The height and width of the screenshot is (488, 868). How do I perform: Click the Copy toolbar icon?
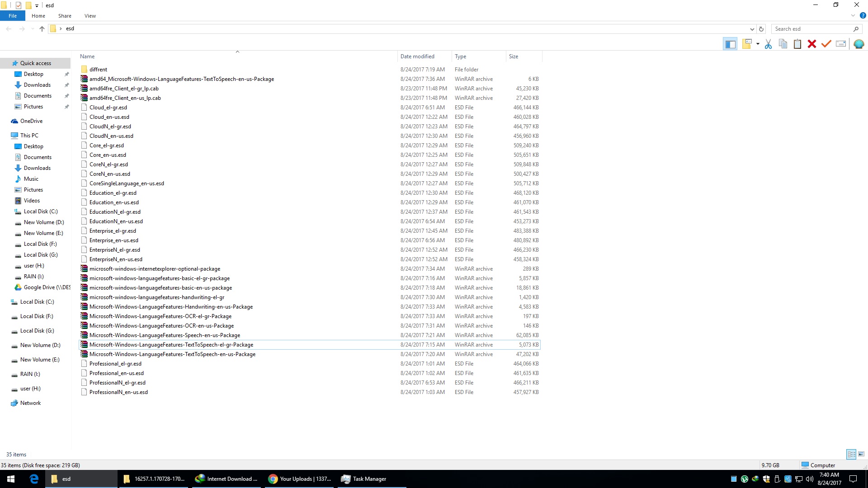783,44
